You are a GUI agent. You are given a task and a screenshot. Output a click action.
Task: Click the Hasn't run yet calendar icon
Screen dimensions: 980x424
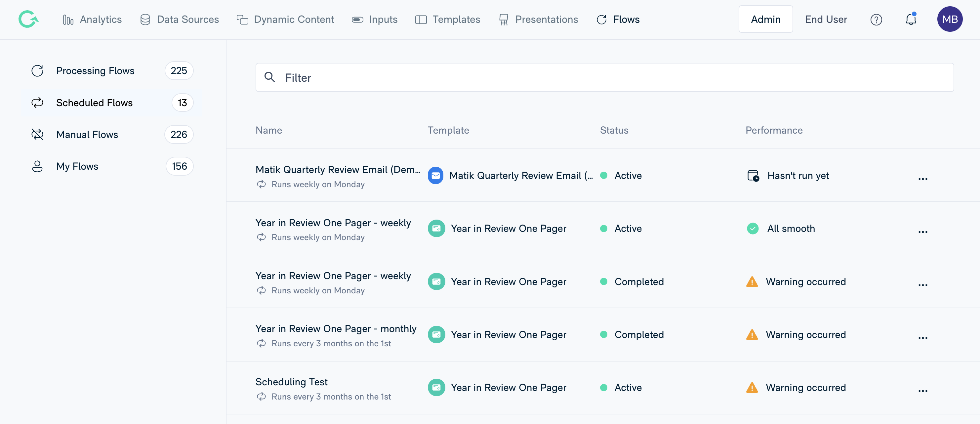click(753, 176)
